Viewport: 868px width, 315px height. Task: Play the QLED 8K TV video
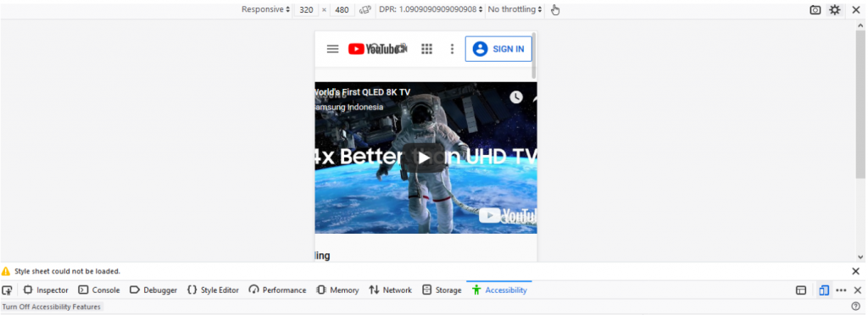click(x=424, y=157)
